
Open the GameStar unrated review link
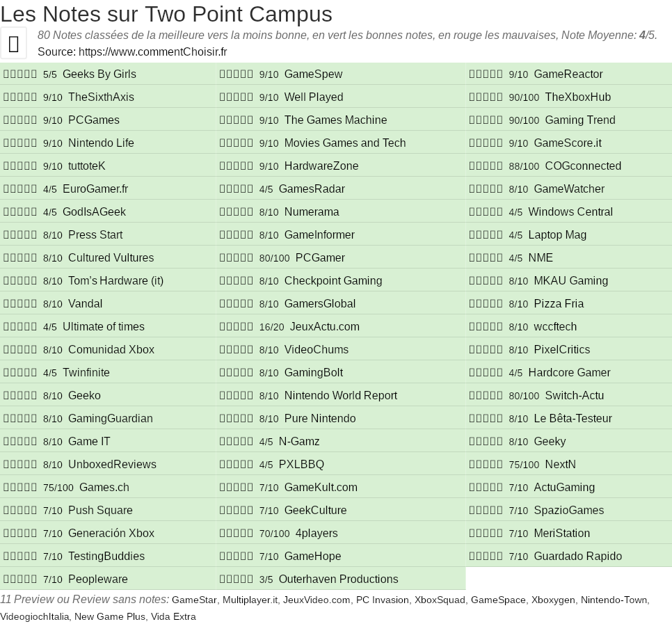(x=194, y=600)
